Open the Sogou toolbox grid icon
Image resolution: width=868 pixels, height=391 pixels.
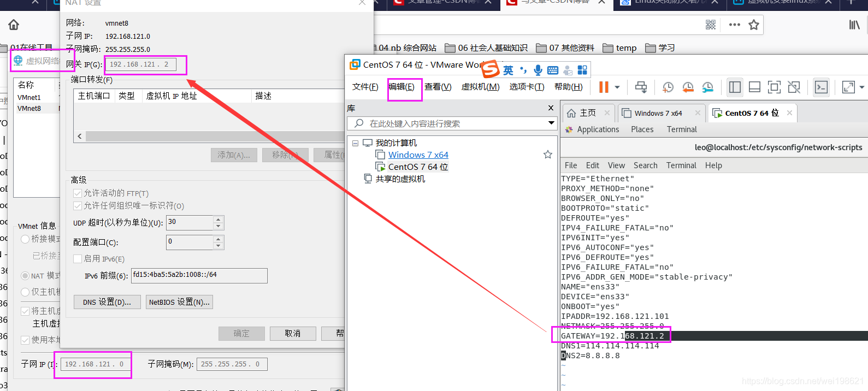point(582,70)
